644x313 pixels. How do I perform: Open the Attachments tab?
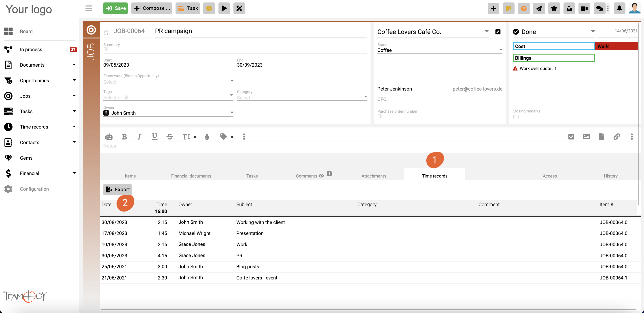pos(373,176)
